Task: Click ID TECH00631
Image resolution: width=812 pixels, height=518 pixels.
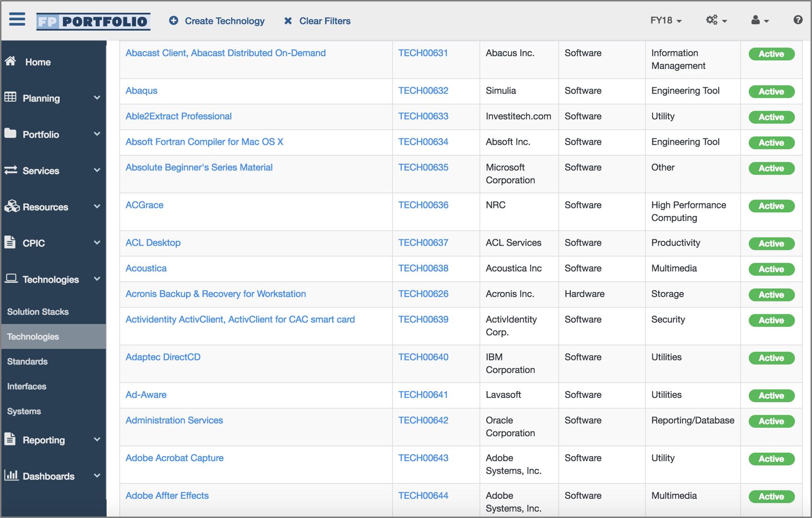Action: (423, 53)
